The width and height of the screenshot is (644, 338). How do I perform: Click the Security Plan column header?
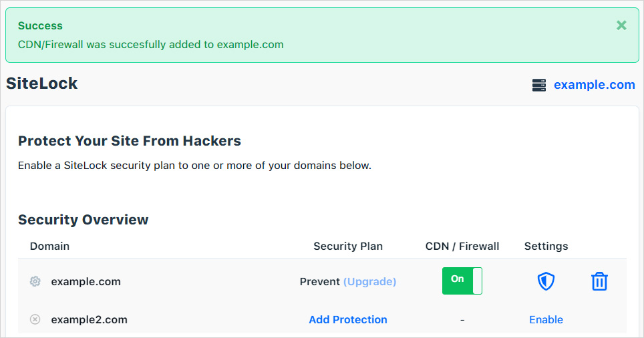click(348, 246)
